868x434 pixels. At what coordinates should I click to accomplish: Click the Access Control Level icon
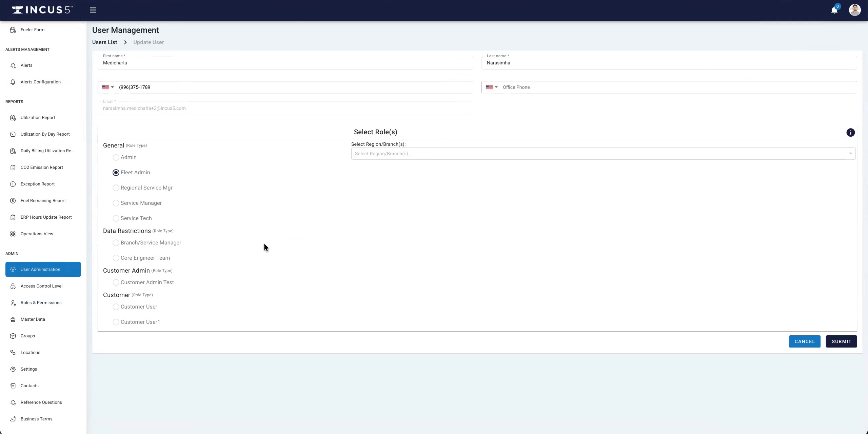13,286
